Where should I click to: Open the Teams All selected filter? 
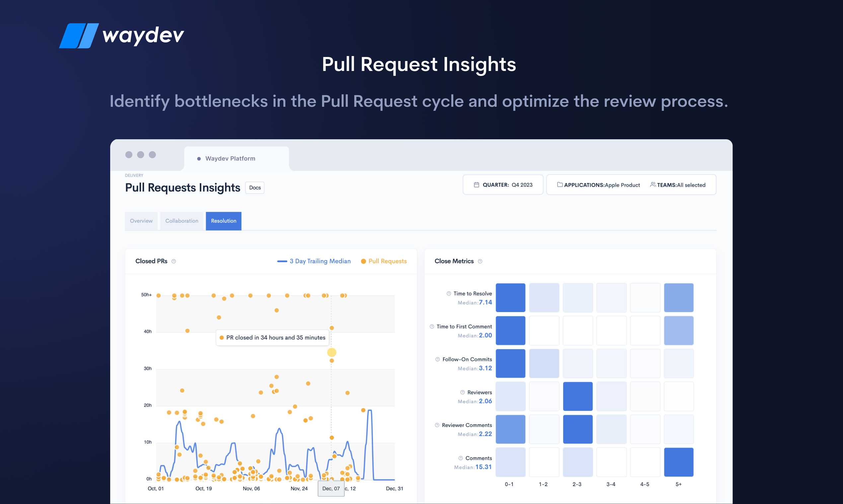(677, 185)
